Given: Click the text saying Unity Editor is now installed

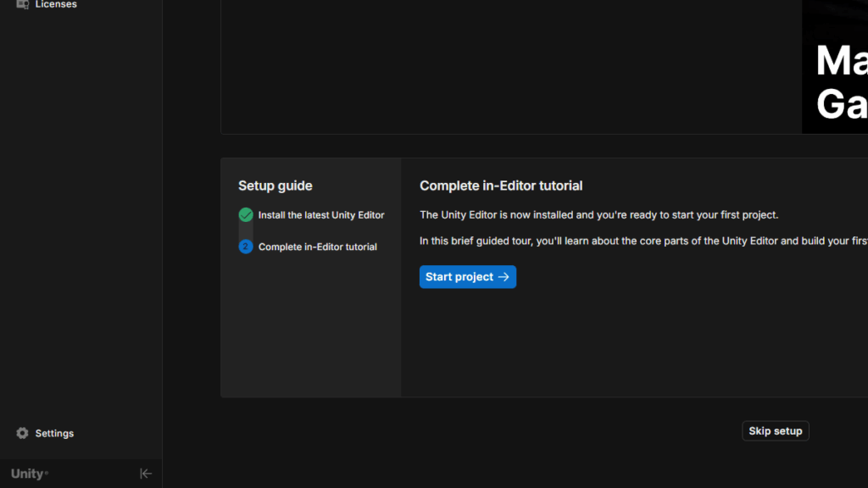Looking at the screenshot, I should point(598,215).
